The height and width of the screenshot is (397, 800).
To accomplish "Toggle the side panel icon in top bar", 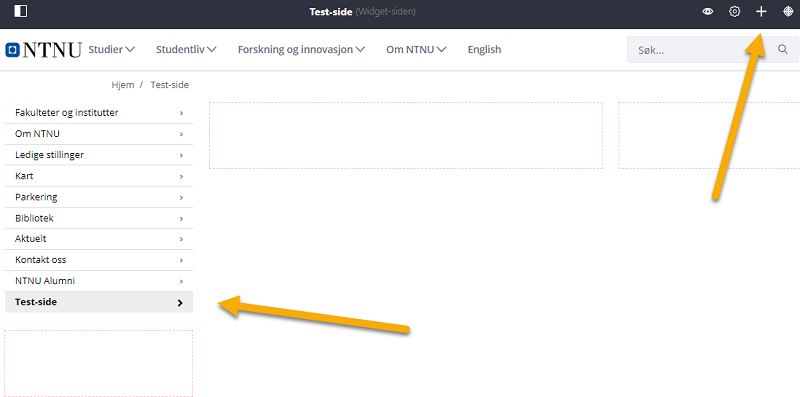I will pos(21,11).
